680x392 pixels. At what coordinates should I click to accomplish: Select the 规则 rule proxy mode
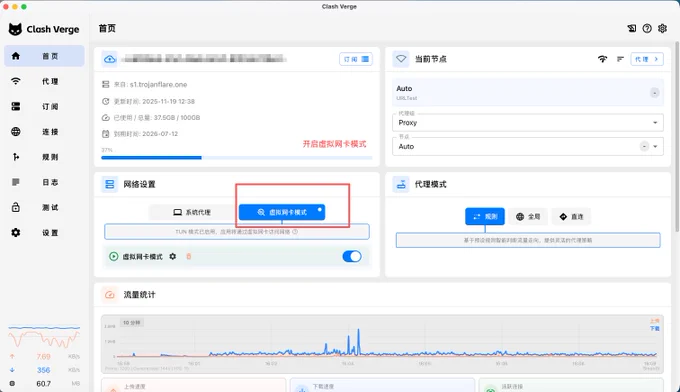click(x=485, y=216)
